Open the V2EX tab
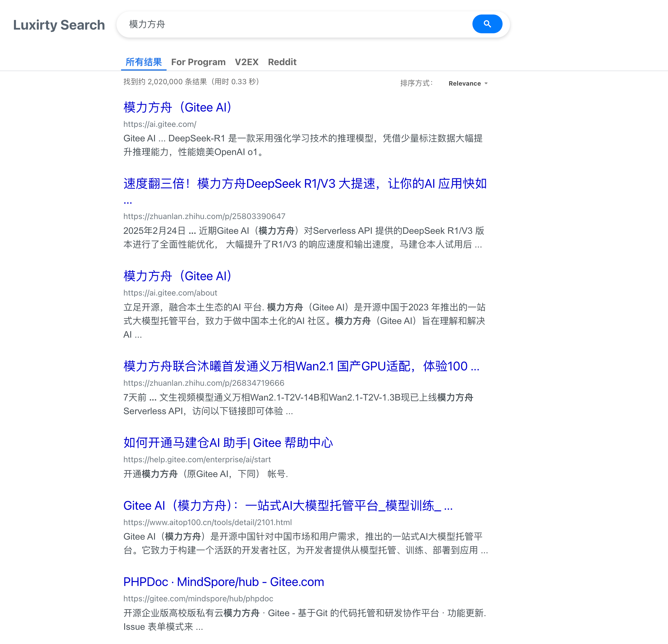The height and width of the screenshot is (644, 668). pyautogui.click(x=246, y=62)
